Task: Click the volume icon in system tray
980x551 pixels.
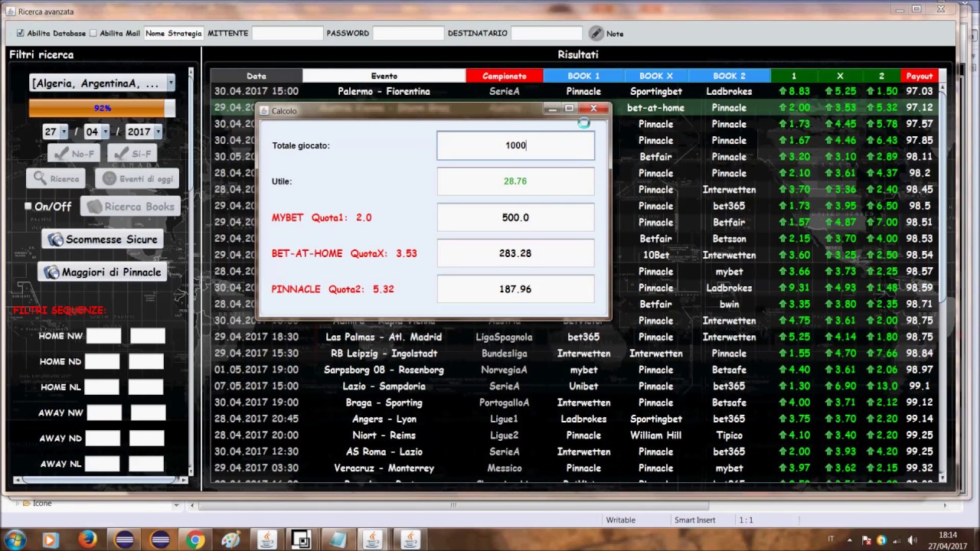Action: pos(911,540)
